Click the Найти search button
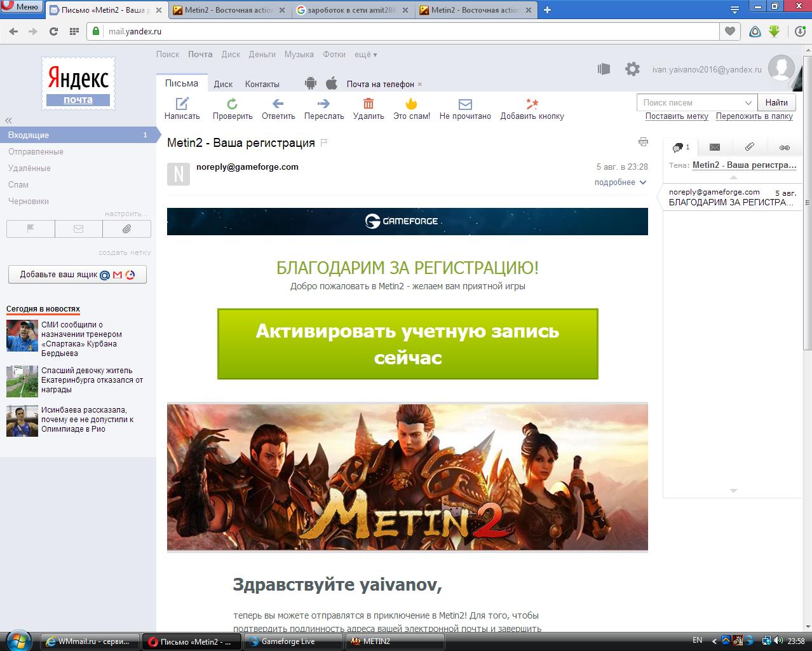The image size is (812, 651). click(x=776, y=102)
